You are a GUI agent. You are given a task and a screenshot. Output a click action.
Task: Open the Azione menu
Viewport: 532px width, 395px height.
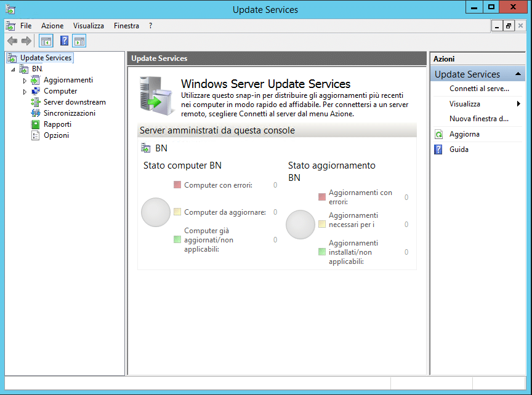(52, 26)
